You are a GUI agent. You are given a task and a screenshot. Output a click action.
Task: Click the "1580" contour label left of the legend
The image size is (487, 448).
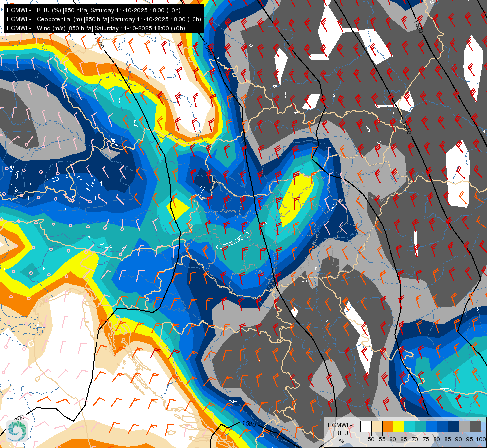click(x=248, y=424)
